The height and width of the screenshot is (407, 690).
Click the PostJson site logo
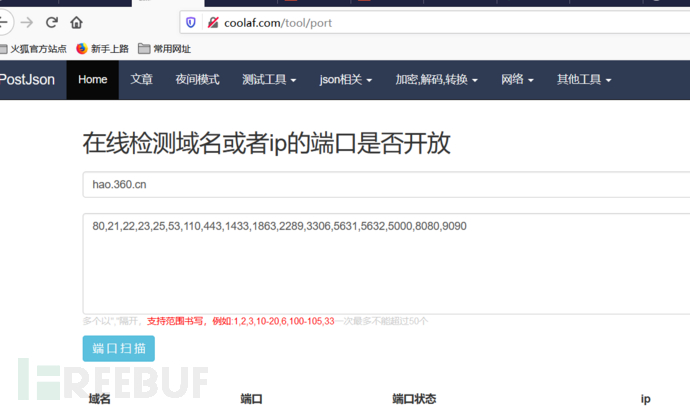(27, 80)
